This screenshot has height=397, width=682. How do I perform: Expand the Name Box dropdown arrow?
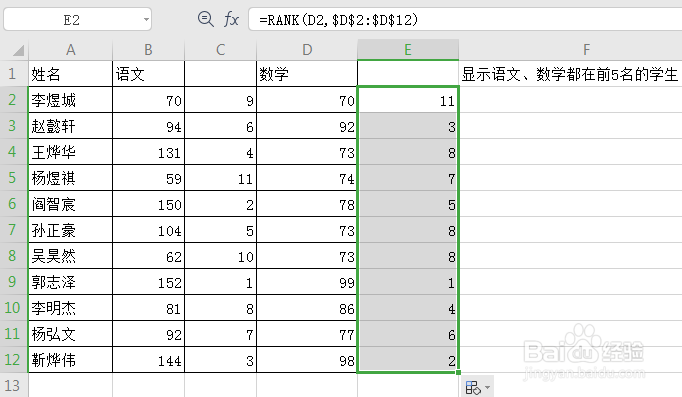[x=146, y=20]
